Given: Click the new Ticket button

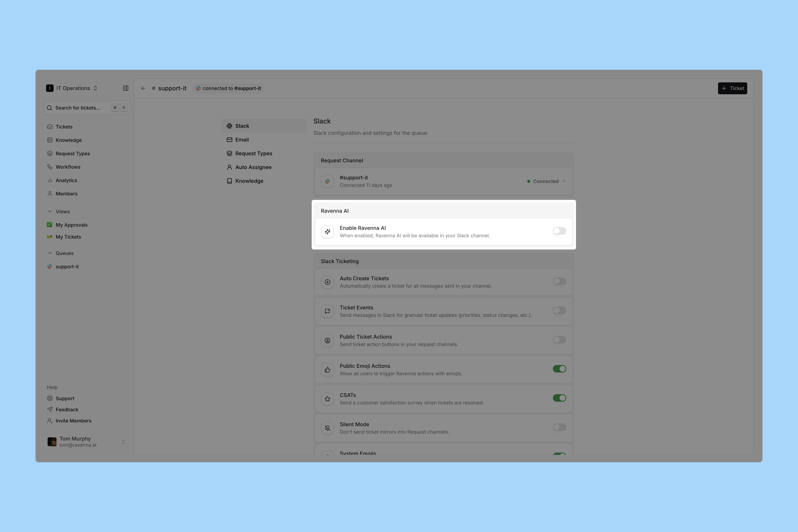Looking at the screenshot, I should click(x=732, y=88).
